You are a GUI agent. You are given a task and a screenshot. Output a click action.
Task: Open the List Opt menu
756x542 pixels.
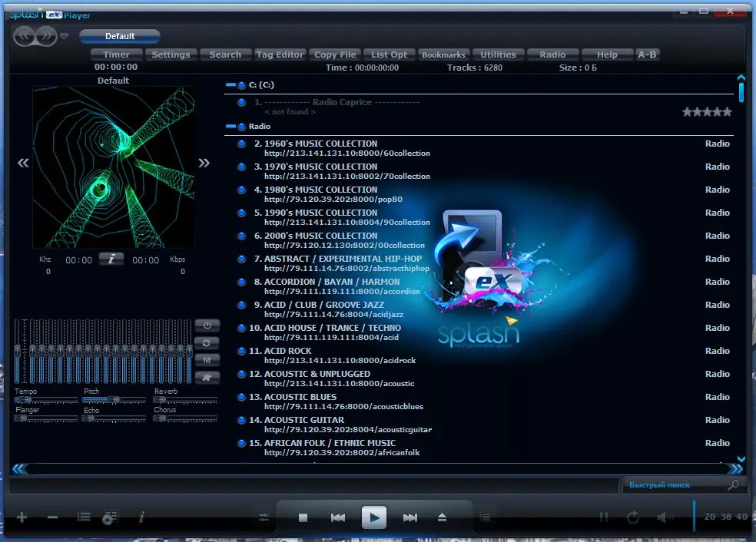coord(389,55)
